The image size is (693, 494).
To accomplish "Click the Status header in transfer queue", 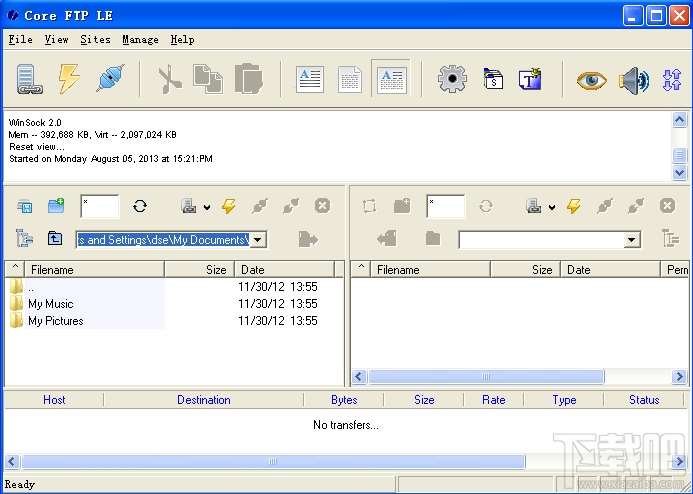I will (x=644, y=400).
